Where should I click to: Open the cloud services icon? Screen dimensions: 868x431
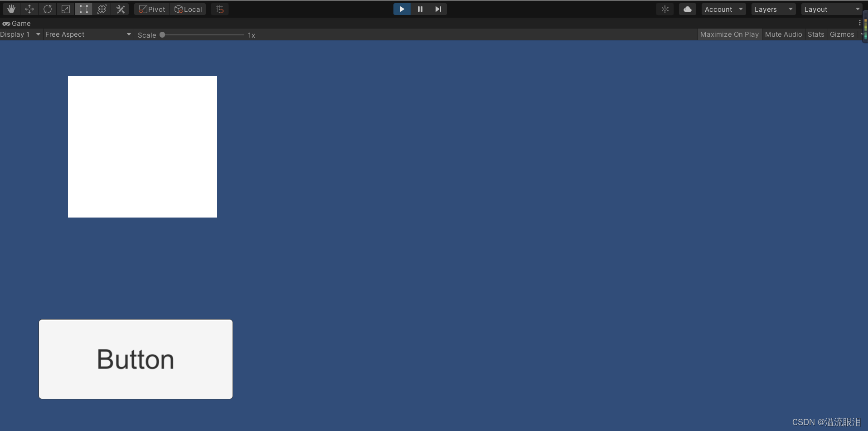pyautogui.click(x=688, y=9)
